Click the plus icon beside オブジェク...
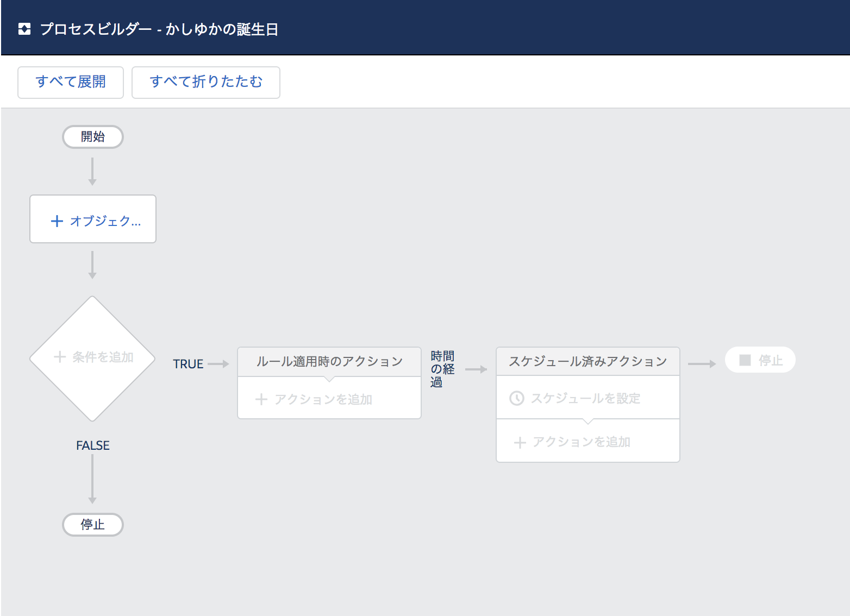This screenshot has width=850, height=616. coord(57,221)
